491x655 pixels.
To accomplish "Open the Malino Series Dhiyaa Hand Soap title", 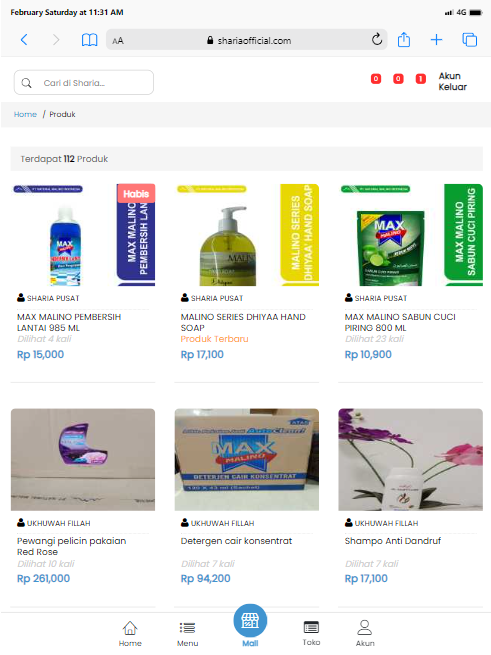I will click(243, 322).
